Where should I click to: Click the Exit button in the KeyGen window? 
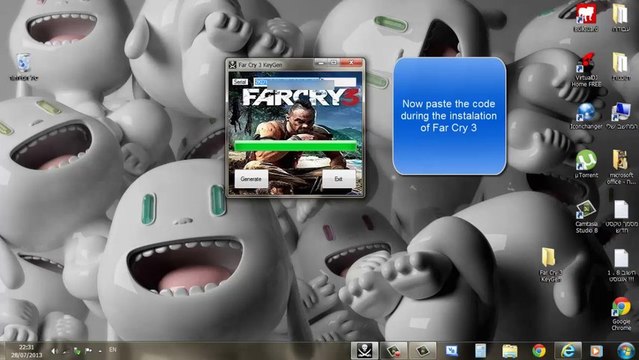338,179
